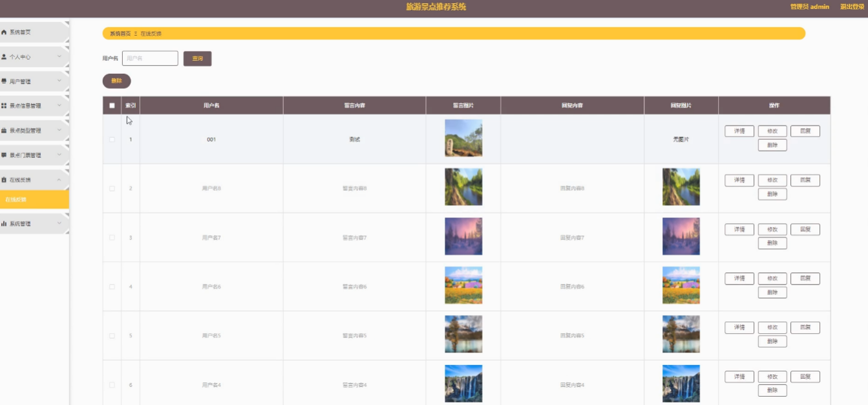
Task: Click 回复 button in row 用户名4
Action: coord(805,377)
